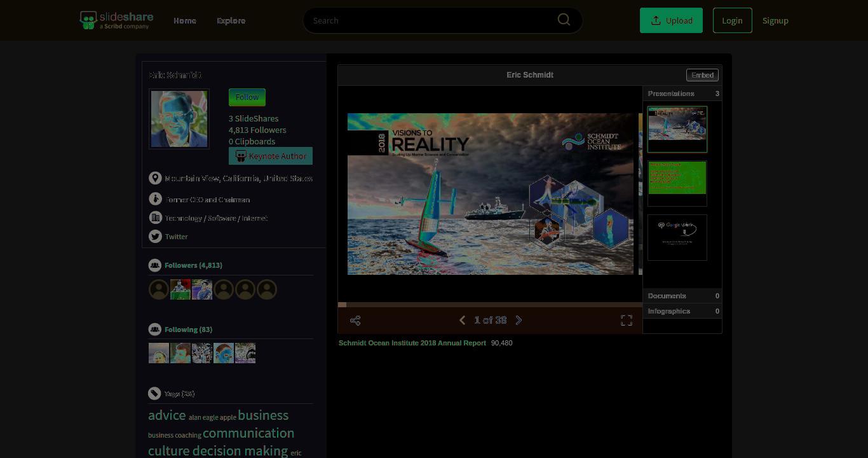Click the 'business' tag
This screenshot has width=868, height=458.
[263, 415]
